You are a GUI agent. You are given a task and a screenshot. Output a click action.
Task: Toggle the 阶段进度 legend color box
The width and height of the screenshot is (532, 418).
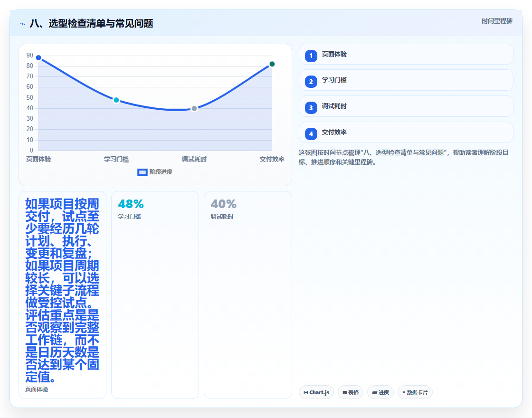click(142, 172)
